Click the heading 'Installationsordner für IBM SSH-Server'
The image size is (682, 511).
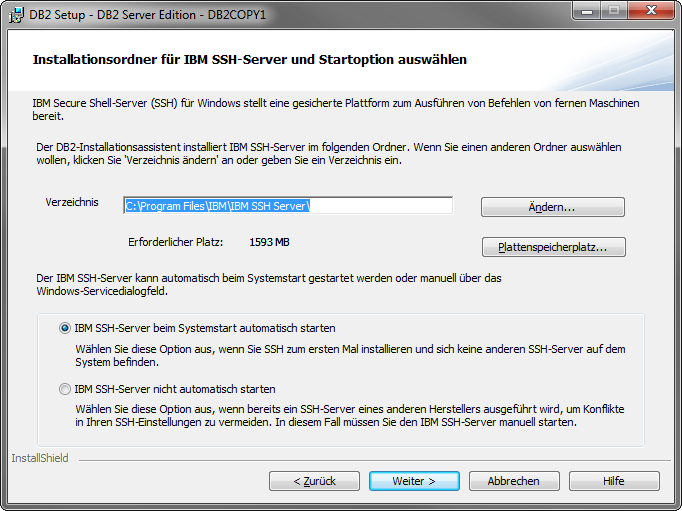point(160,60)
